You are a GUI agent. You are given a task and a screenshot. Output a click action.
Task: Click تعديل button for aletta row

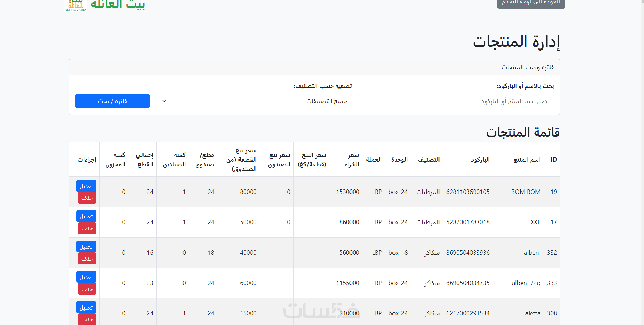coord(86,307)
